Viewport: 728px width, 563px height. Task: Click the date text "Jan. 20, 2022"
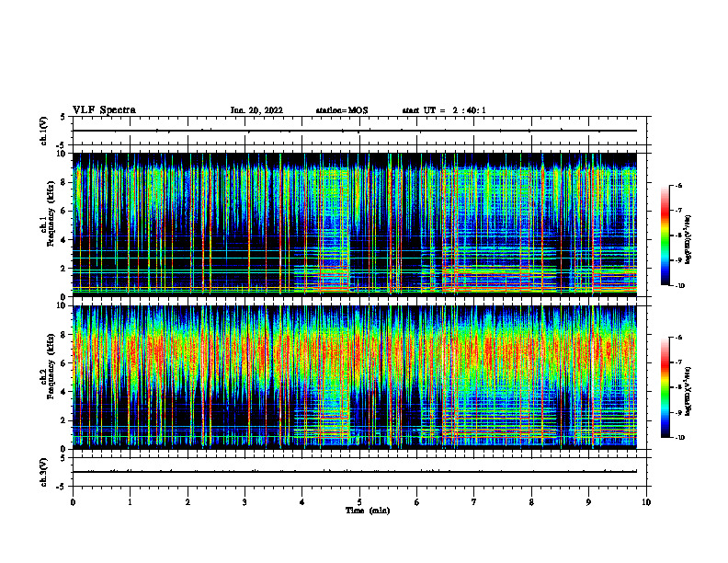point(256,110)
